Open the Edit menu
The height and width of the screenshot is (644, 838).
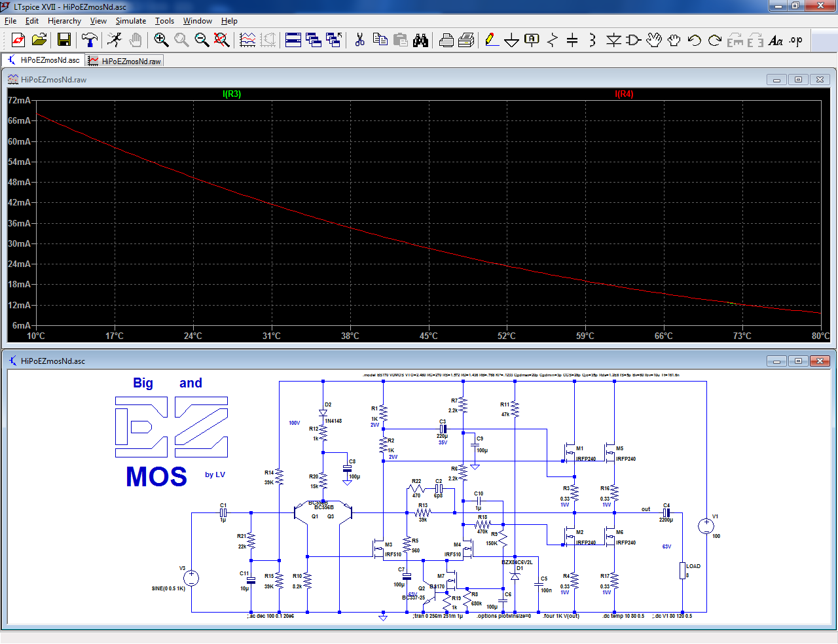click(x=32, y=21)
